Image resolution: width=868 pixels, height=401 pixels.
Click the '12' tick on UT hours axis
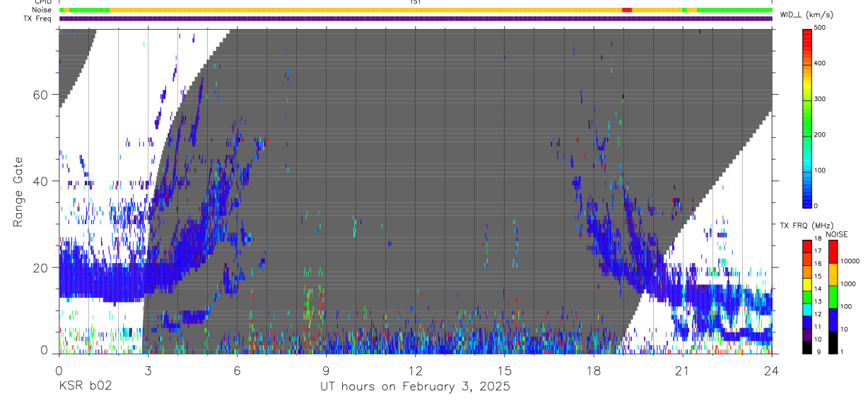tap(416, 370)
